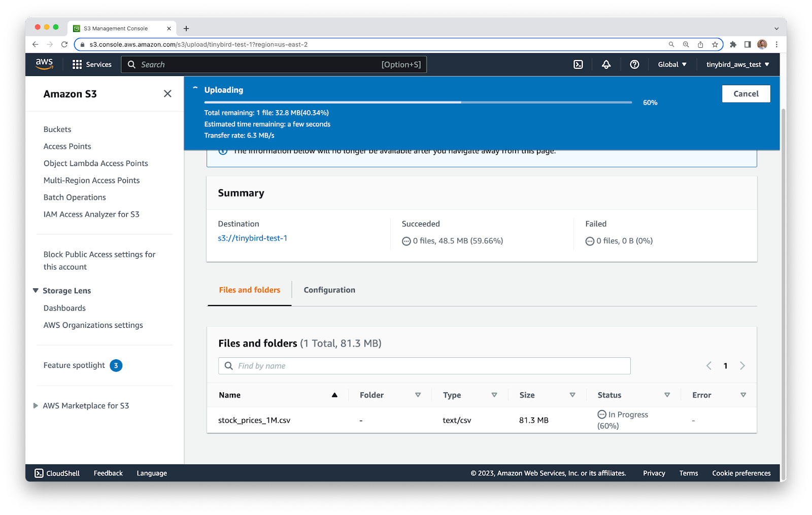
Task: Open CloudShell from the top navigation icon
Action: click(578, 64)
